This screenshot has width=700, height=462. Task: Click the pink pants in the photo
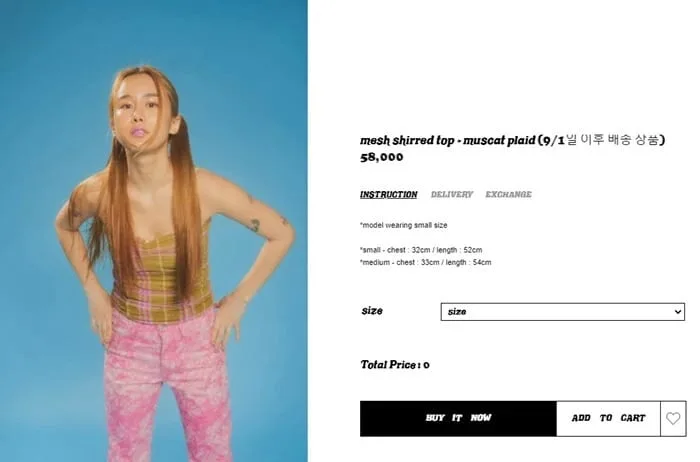click(167, 384)
